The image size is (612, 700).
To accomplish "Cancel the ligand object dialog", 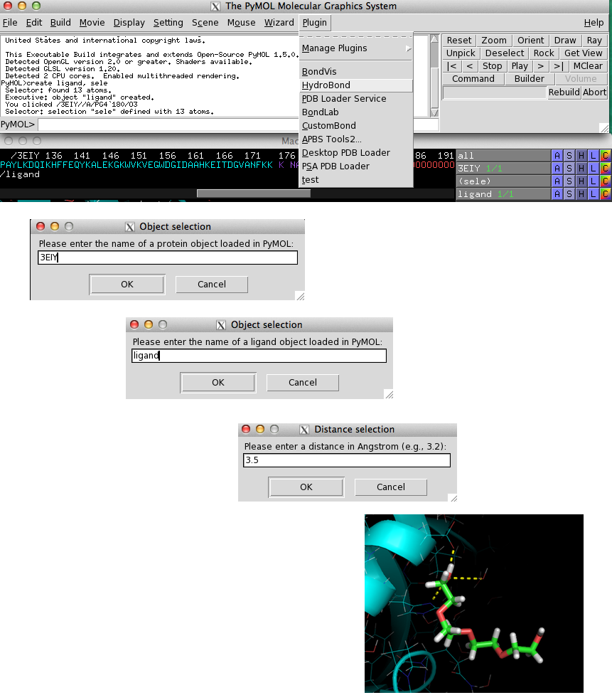I will click(x=302, y=383).
